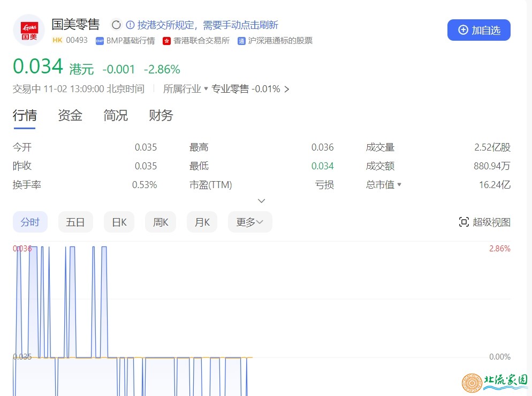532x396 pixels.
Task: Switch to the 资金 tab
Action: pos(70,115)
